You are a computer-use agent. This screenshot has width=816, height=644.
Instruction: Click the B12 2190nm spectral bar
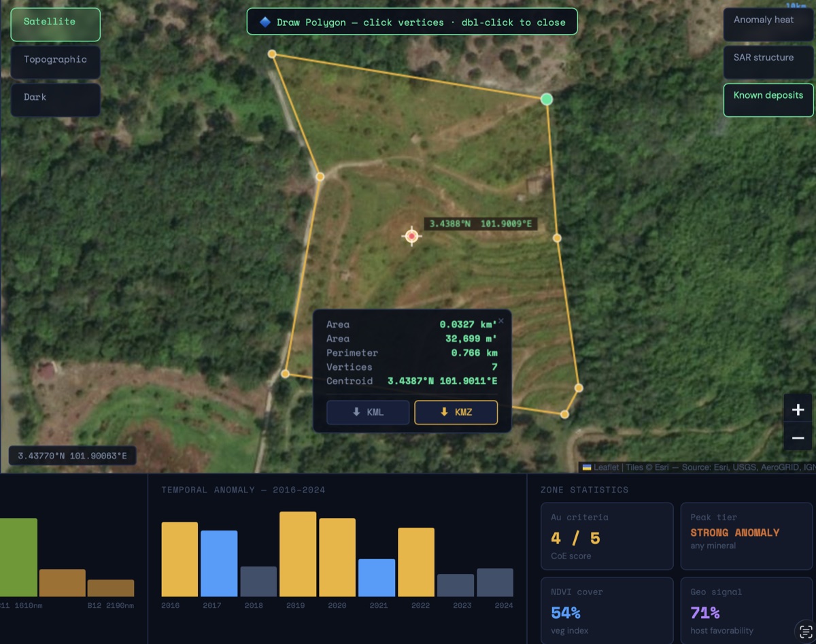(x=111, y=588)
